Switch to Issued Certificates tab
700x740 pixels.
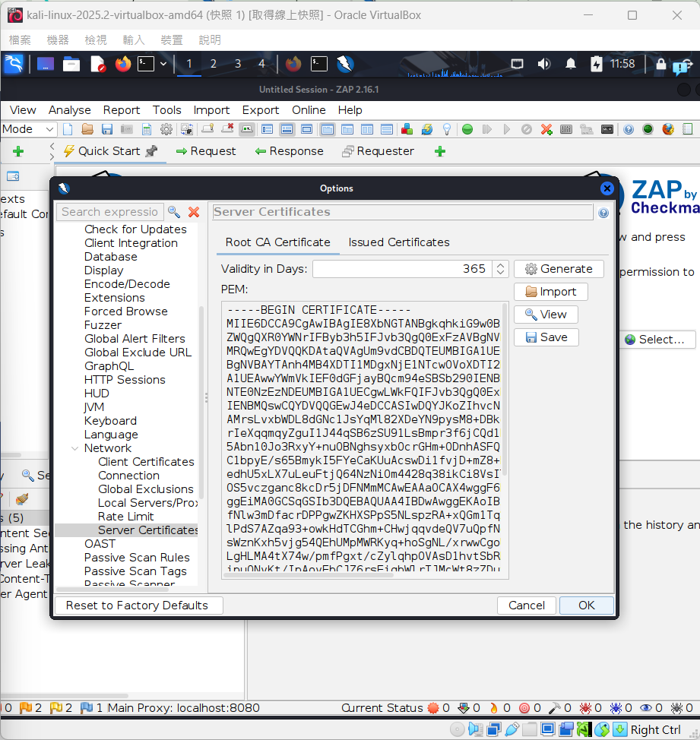coord(399,242)
